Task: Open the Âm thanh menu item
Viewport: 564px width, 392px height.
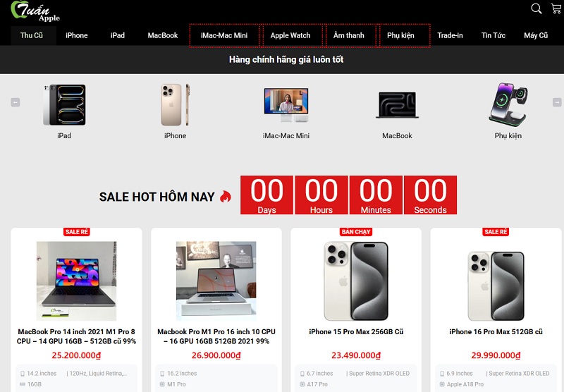Action: 349,35
